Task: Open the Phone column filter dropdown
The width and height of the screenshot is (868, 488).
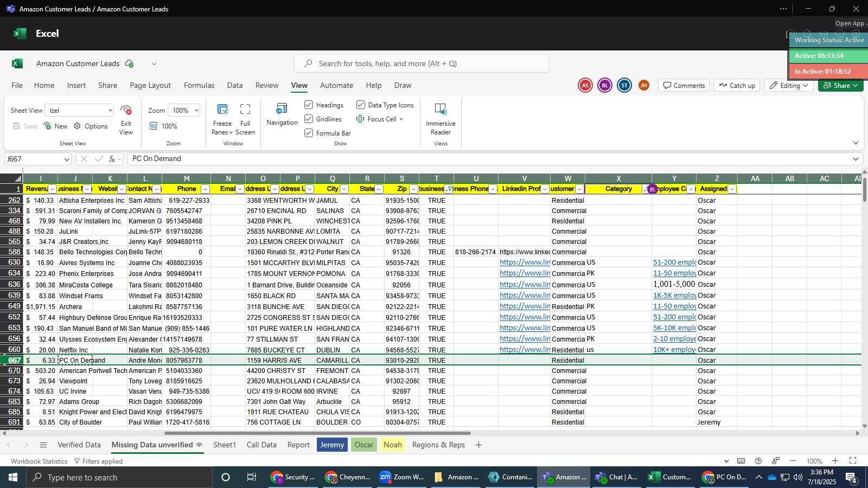Action: pyautogui.click(x=205, y=189)
